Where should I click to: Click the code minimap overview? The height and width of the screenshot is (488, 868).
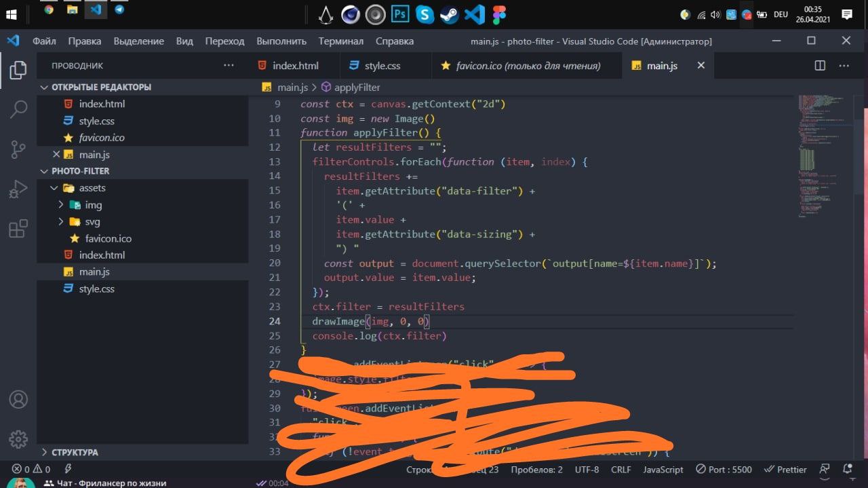(x=826, y=156)
